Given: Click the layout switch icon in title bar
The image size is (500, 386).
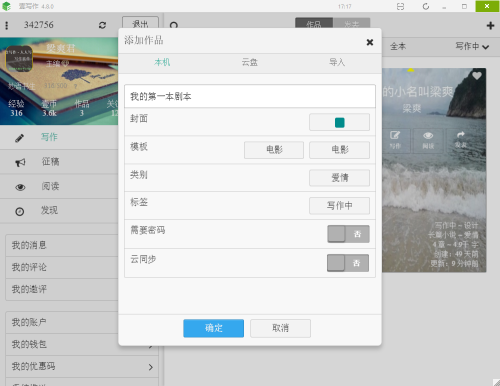Looking at the screenshot, I should [400, 6].
